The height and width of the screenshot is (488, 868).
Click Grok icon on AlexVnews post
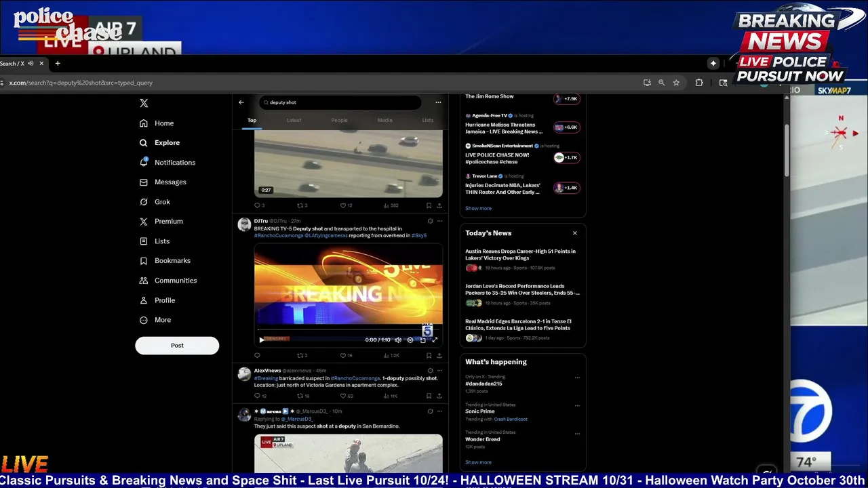coord(430,371)
